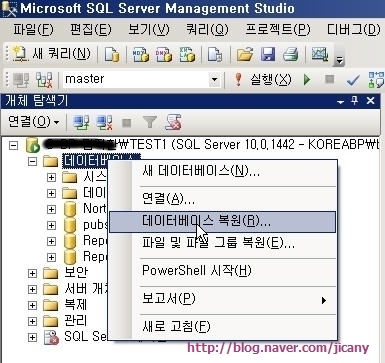Click the SQL Server Agent icon

51,337
